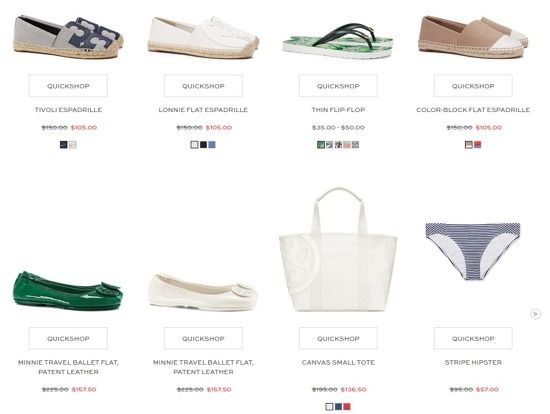Click Quickshop under Tivoli Espadrille
Viewport: 550px width, 414px height.
[x=68, y=86]
